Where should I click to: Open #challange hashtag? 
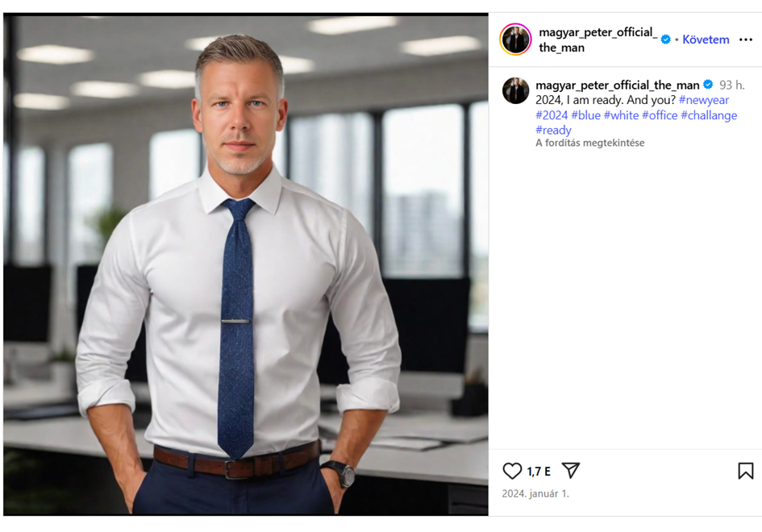(x=709, y=115)
